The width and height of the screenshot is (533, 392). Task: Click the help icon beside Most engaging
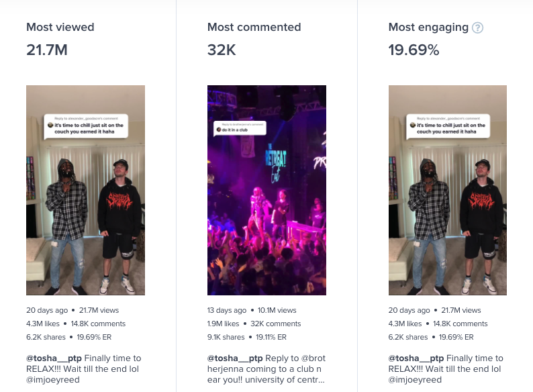478,28
